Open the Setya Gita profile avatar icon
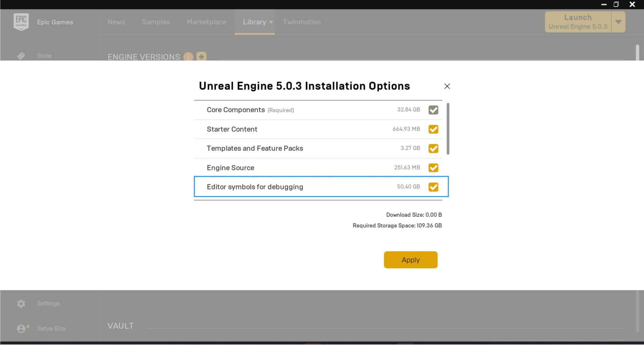 coord(21,329)
